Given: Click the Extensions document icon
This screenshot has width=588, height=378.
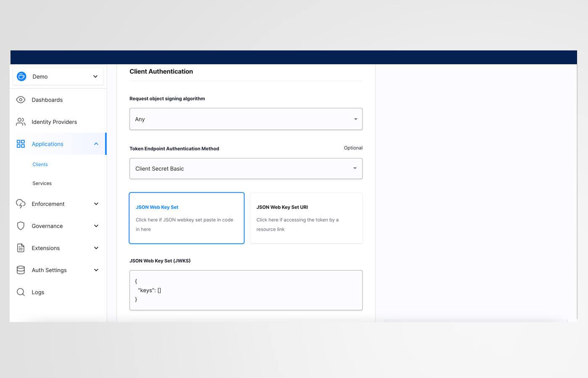Looking at the screenshot, I should pos(21,248).
